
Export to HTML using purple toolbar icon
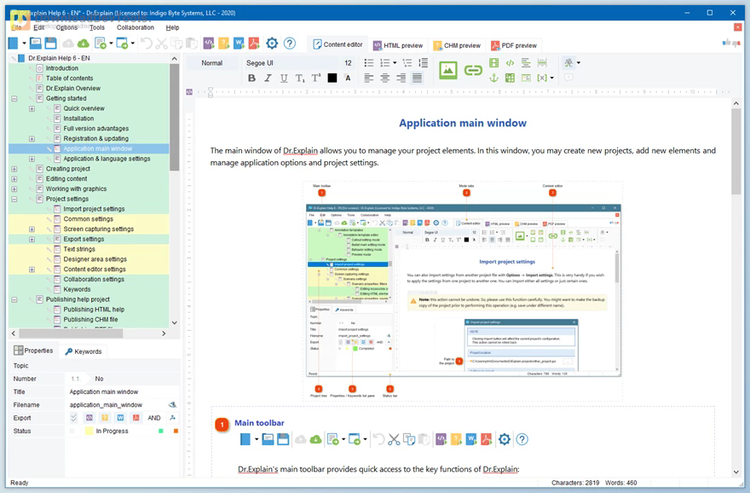pyautogui.click(x=209, y=44)
